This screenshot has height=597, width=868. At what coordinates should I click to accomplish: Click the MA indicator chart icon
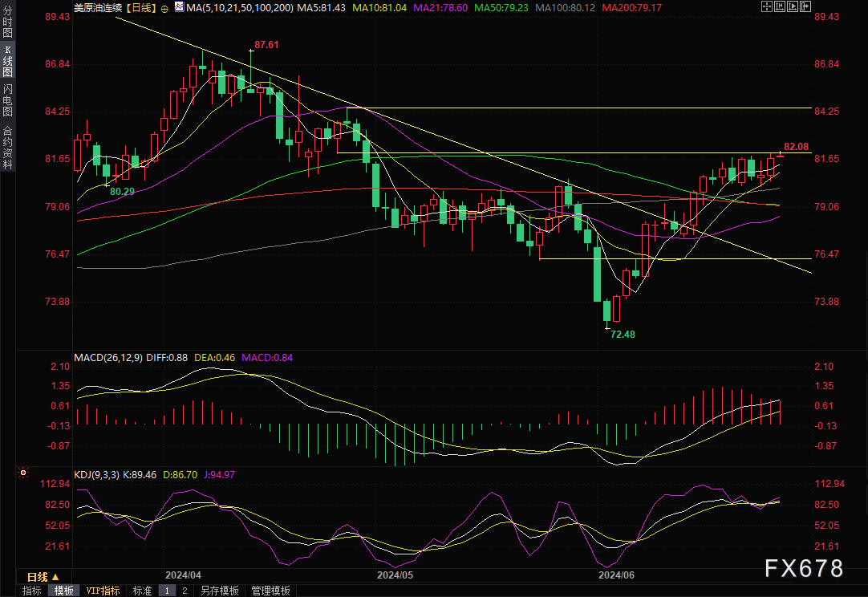point(179,7)
